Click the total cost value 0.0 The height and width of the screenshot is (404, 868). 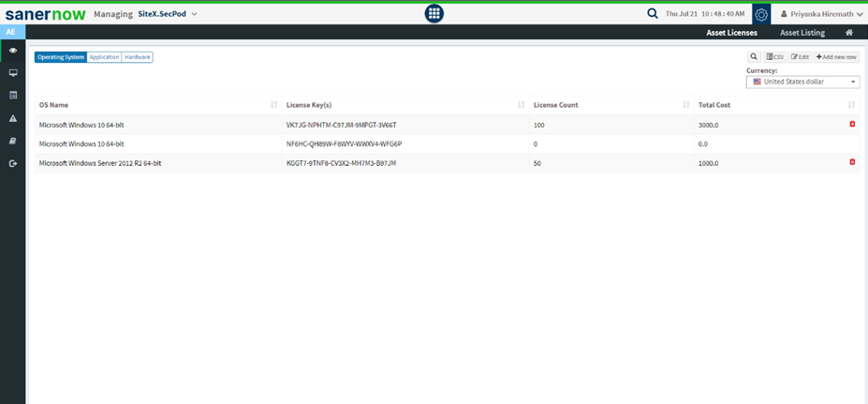pyautogui.click(x=703, y=144)
